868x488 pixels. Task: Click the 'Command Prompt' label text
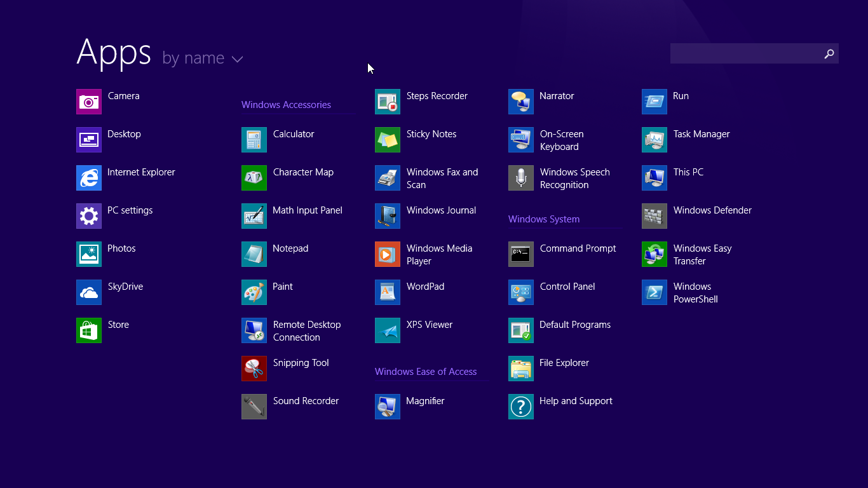578,248
